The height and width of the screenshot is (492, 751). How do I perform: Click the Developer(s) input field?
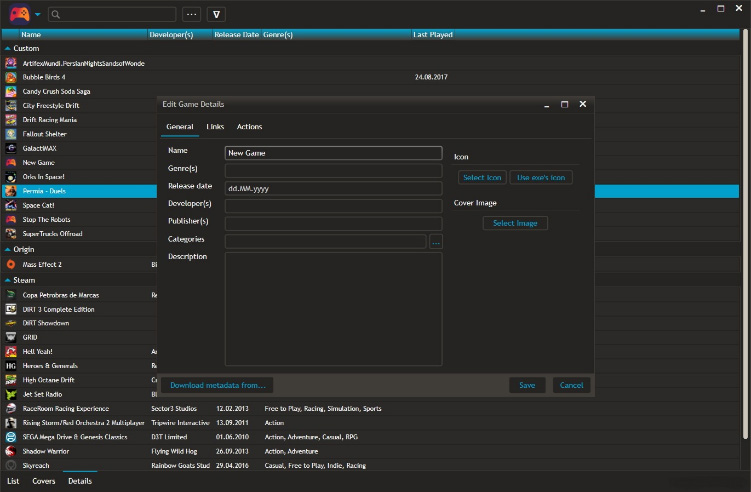[333, 206]
